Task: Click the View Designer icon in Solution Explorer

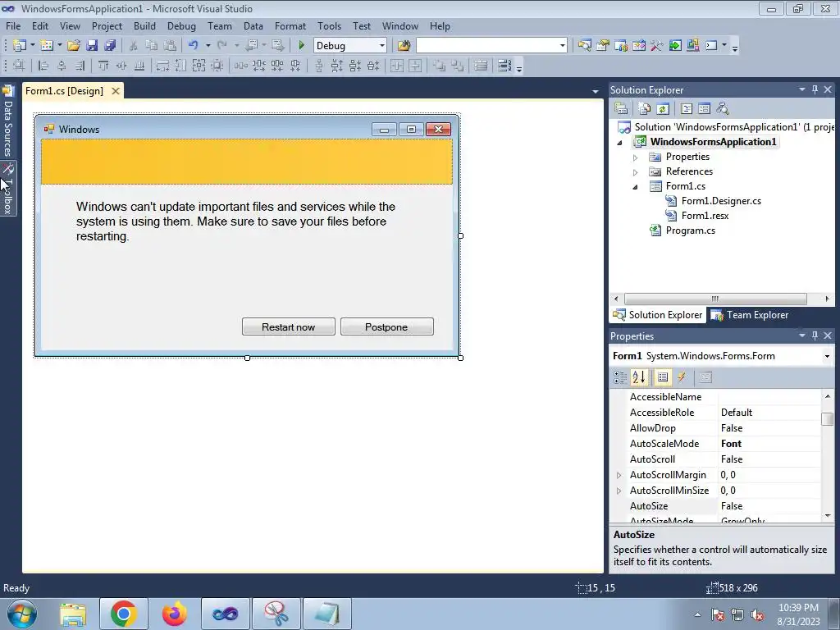Action: point(705,109)
